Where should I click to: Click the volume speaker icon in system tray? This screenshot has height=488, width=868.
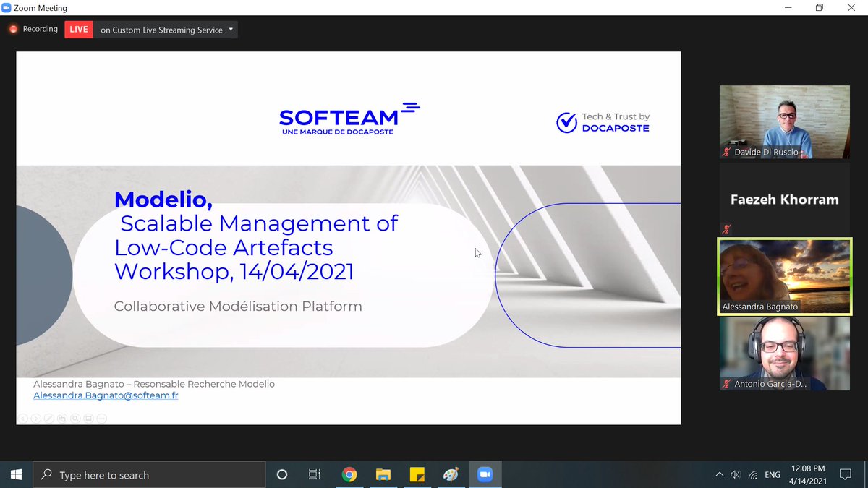(736, 474)
